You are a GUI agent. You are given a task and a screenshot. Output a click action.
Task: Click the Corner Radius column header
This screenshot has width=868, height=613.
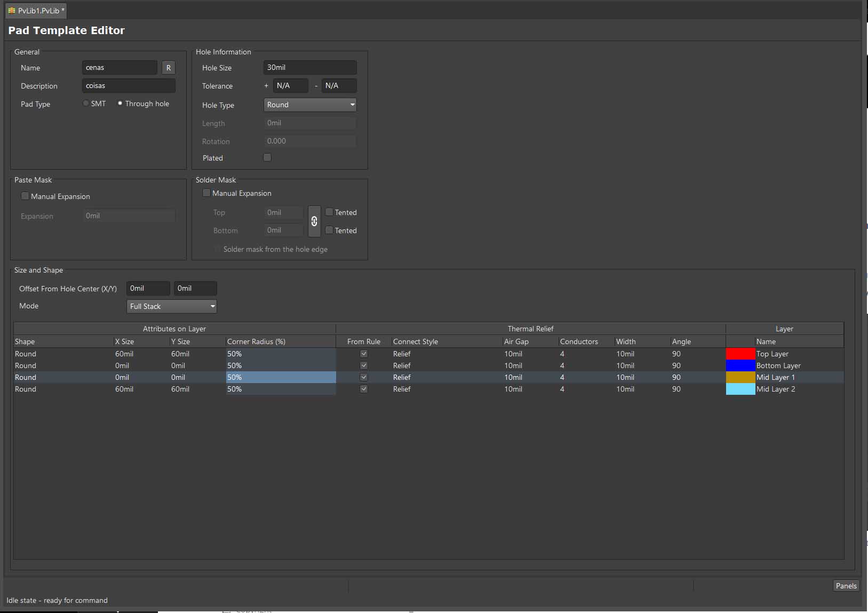pyautogui.click(x=256, y=341)
